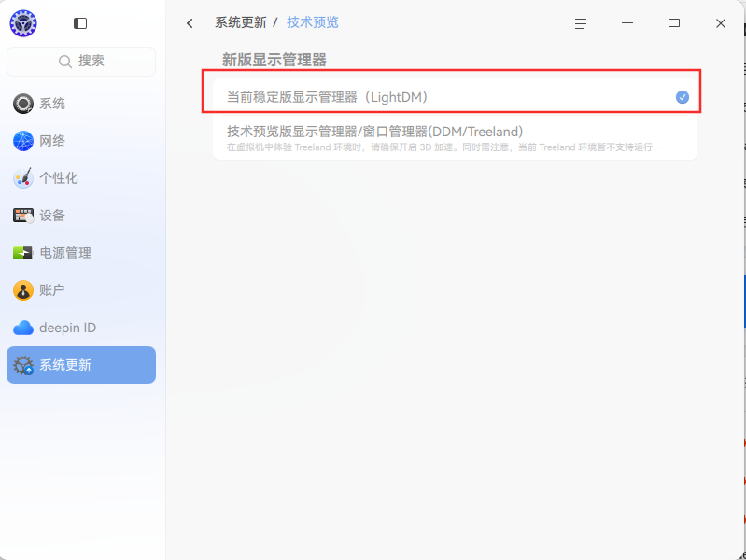Maximize the Control Center window
This screenshot has height=560, width=746.
[x=674, y=22]
